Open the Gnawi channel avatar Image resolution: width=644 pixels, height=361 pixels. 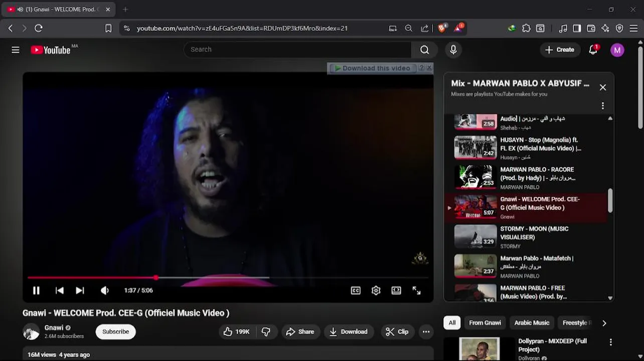[x=31, y=332]
